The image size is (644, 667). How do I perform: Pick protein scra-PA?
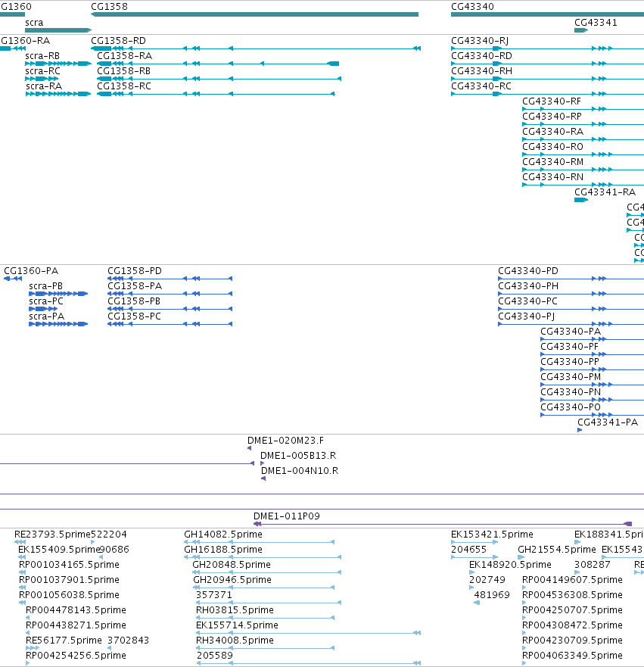click(46, 316)
